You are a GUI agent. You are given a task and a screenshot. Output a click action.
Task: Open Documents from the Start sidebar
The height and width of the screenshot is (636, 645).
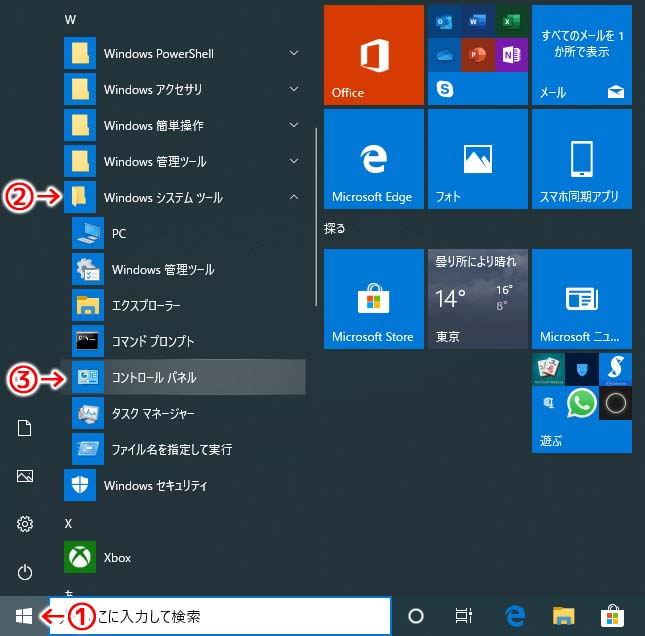pyautogui.click(x=25, y=428)
